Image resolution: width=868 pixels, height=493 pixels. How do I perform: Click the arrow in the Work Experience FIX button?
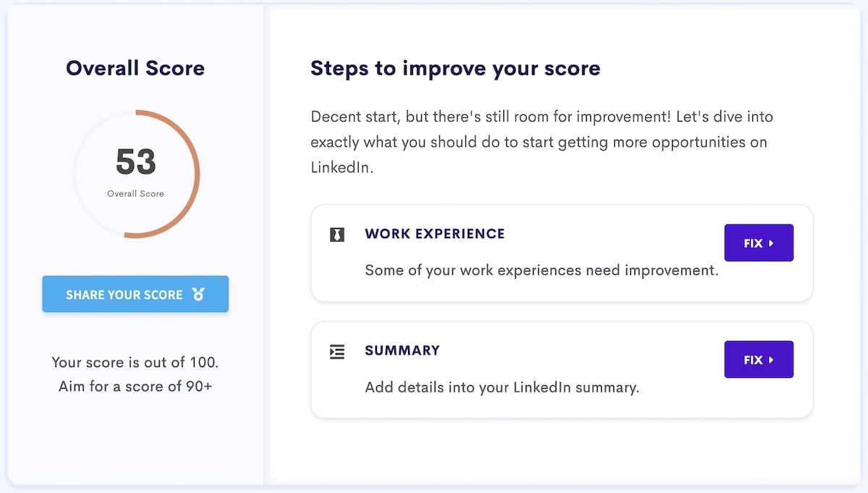point(771,243)
